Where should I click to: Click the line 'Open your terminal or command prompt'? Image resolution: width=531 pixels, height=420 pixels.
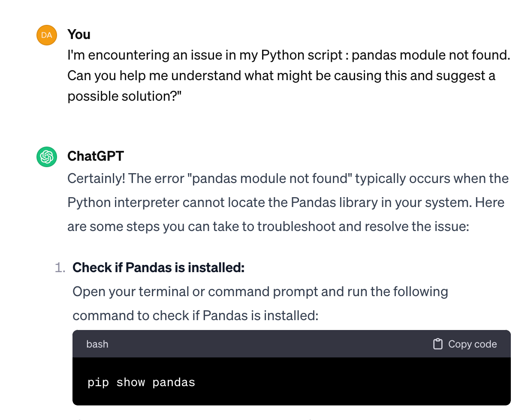tap(260, 292)
